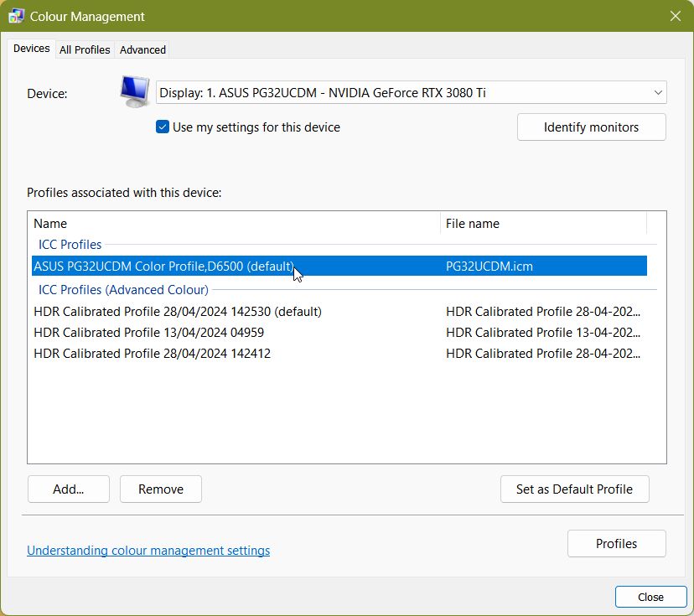Click the Add... button
This screenshot has height=616, width=694.
[x=69, y=489]
